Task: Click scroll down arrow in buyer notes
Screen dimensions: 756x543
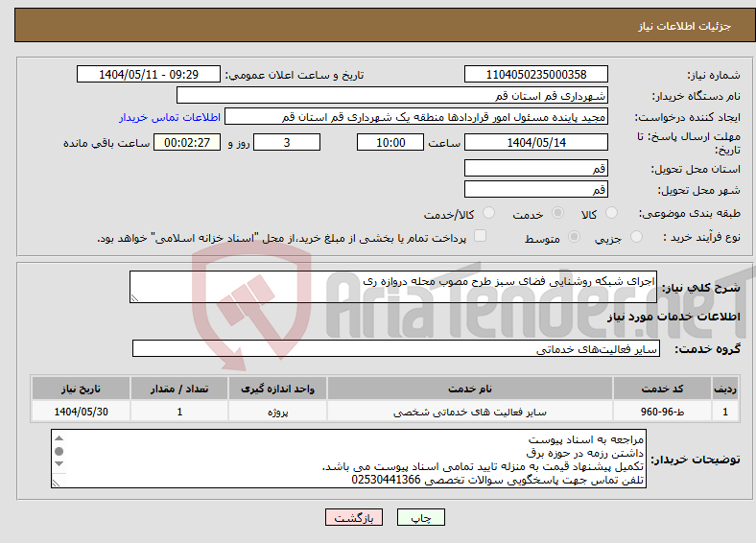Action: click(59, 463)
